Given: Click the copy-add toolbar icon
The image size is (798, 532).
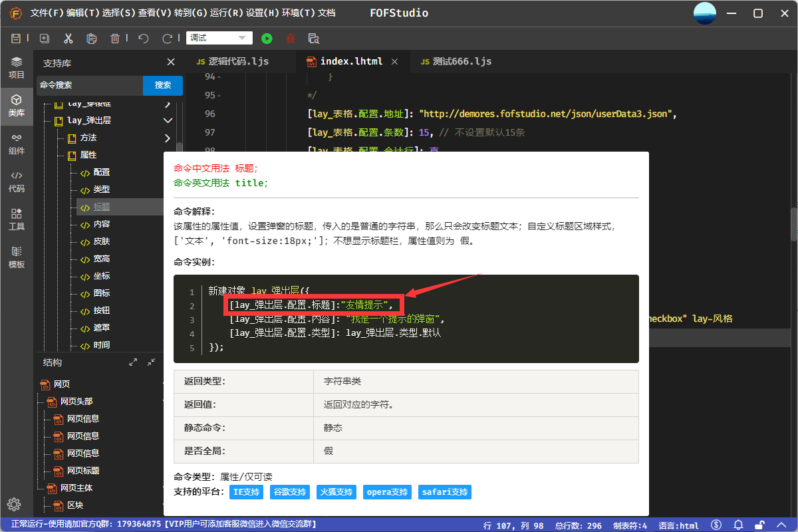Looking at the screenshot, I should coord(45,39).
